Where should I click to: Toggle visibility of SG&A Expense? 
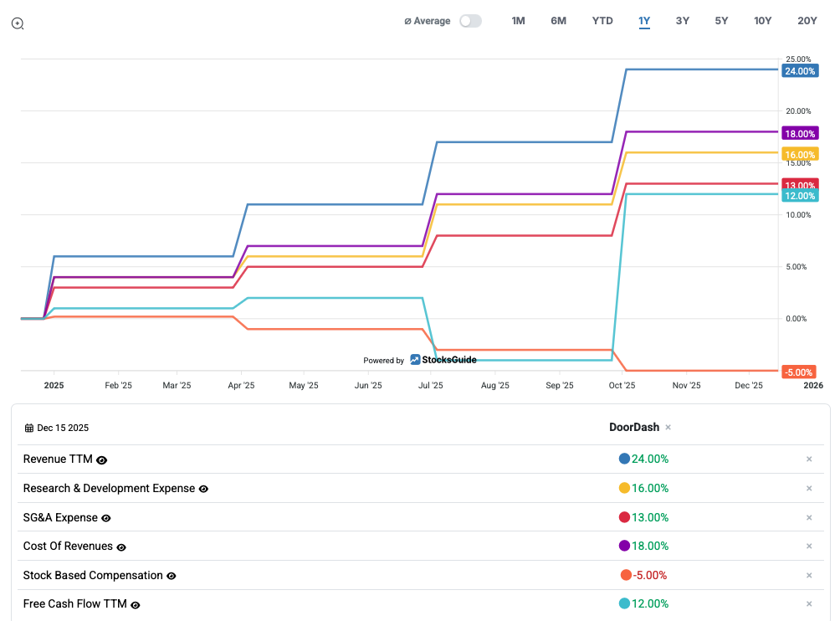coord(106,518)
